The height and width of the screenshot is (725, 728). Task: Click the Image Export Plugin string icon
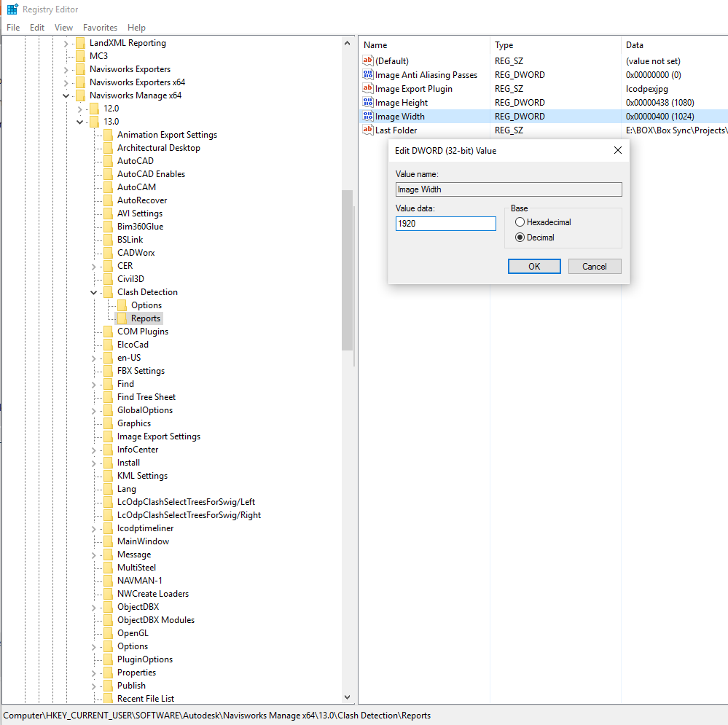pyautogui.click(x=368, y=88)
